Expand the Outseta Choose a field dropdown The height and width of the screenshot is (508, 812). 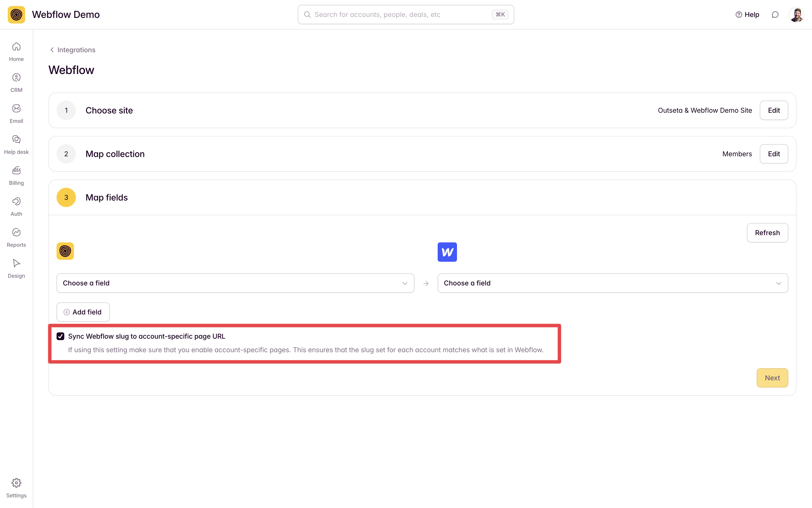coord(235,283)
